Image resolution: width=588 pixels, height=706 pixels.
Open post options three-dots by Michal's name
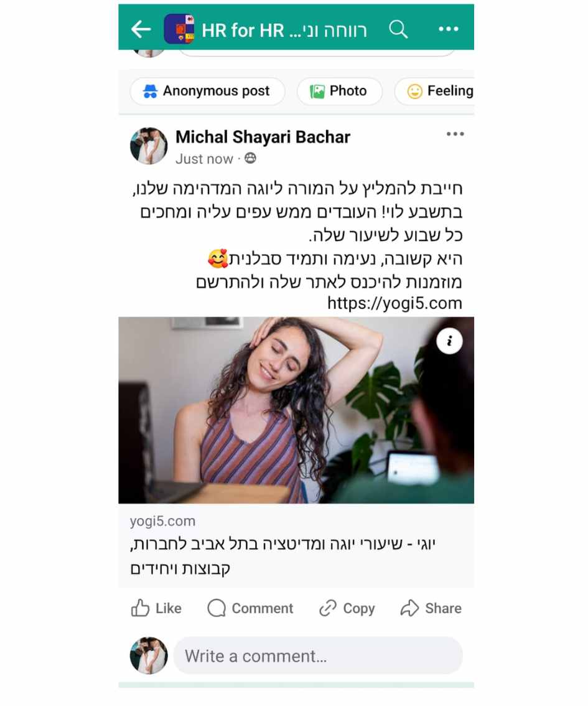tap(455, 134)
